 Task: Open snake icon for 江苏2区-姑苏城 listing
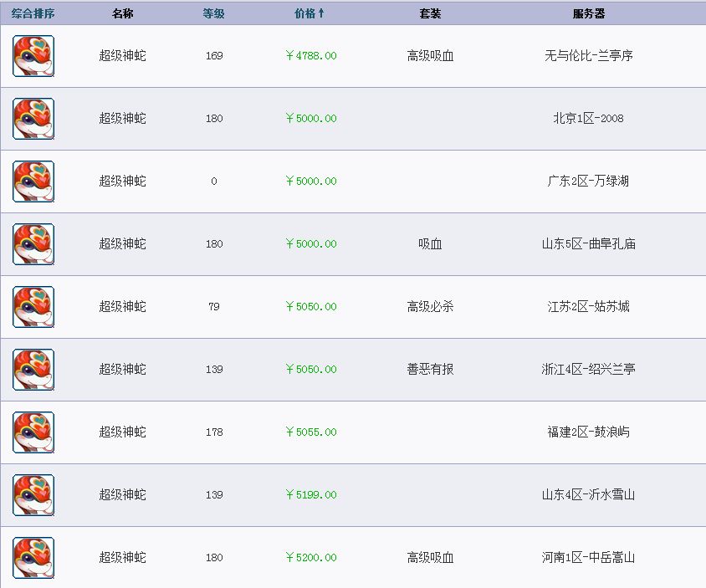(x=33, y=307)
